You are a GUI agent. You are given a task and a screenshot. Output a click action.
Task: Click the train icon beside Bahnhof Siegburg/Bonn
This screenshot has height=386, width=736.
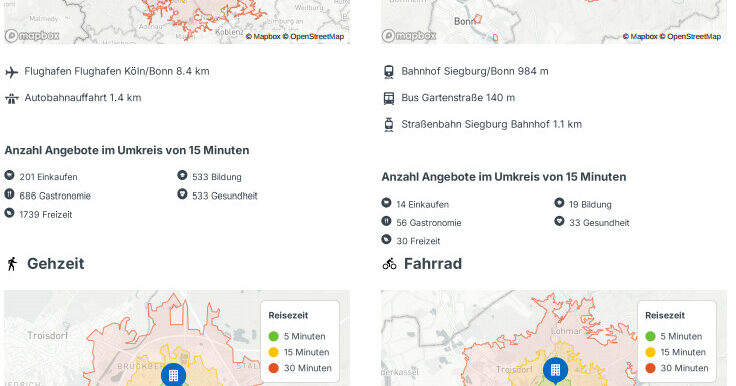tap(389, 72)
